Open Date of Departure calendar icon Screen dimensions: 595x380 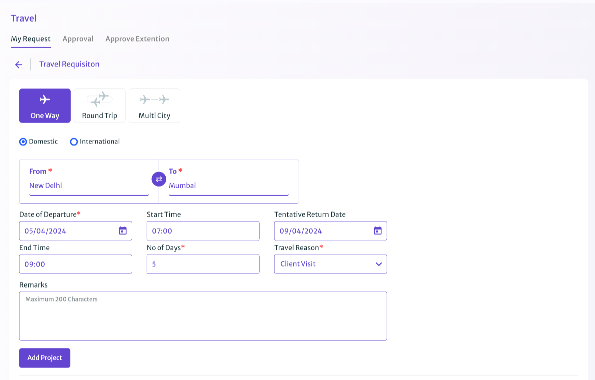123,231
